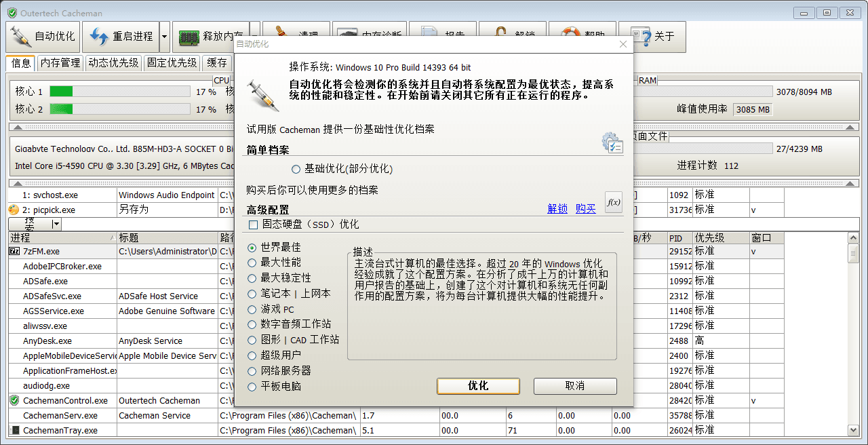Close the 自动优化 dialog
The image size is (868, 445).
pos(623,44)
